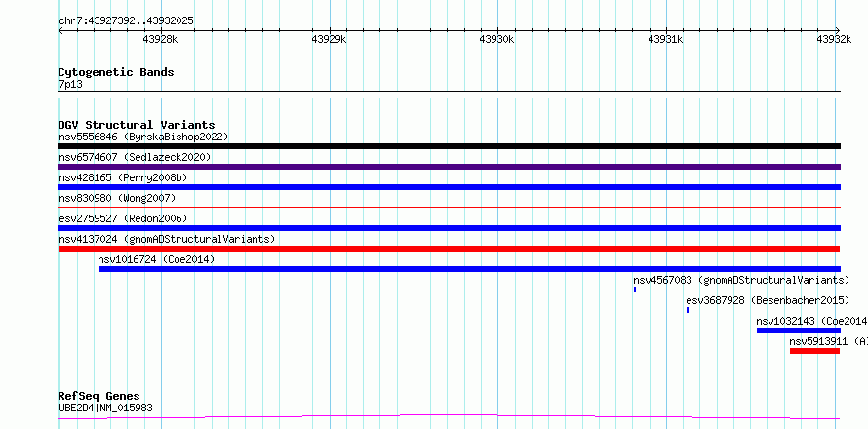This screenshot has width=868, height=429.
Task: Select the magenta UBE2D4 gene line
Action: pyautogui.click(x=449, y=416)
